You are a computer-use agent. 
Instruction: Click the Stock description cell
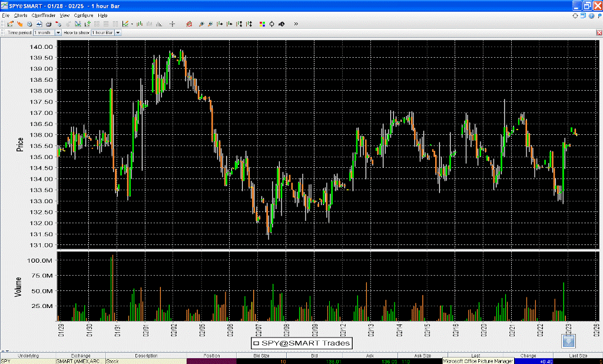146,361
